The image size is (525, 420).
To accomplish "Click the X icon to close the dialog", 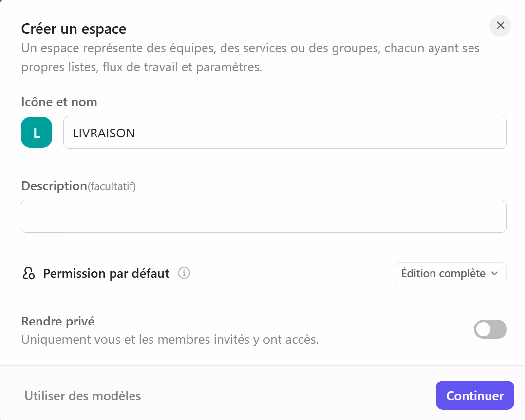I will click(x=500, y=25).
